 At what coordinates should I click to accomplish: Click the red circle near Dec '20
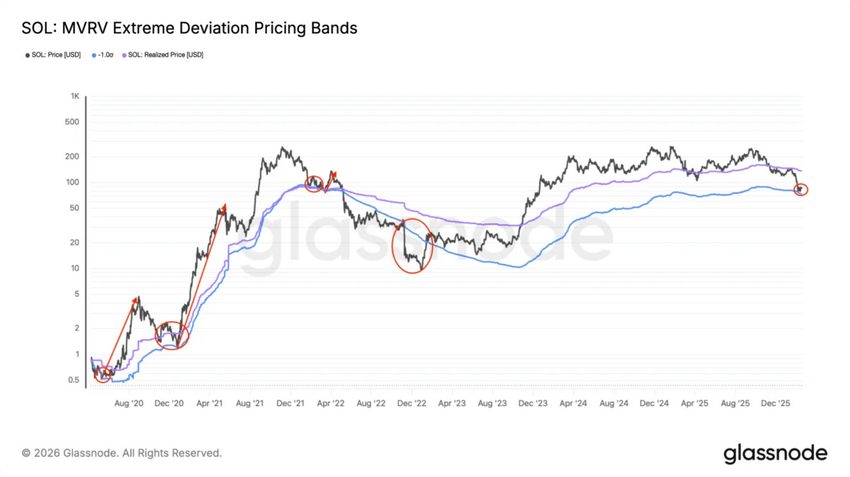pyautogui.click(x=172, y=335)
